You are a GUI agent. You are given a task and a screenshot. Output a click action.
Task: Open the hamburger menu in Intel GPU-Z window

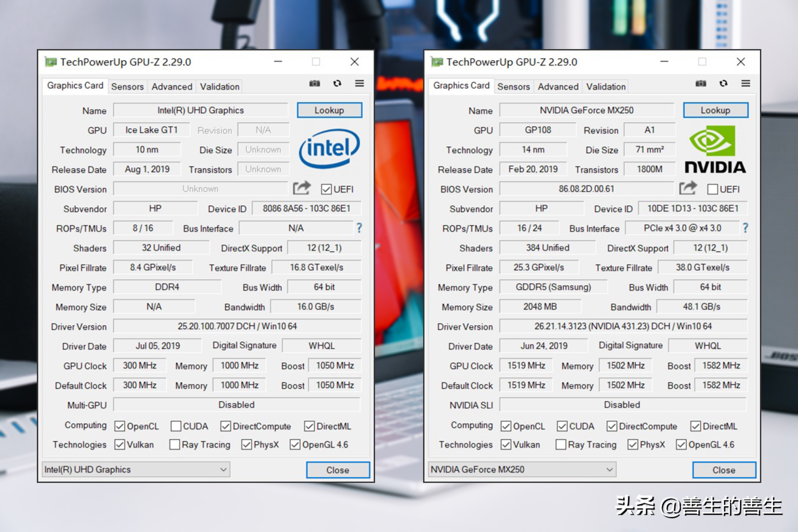[360, 84]
